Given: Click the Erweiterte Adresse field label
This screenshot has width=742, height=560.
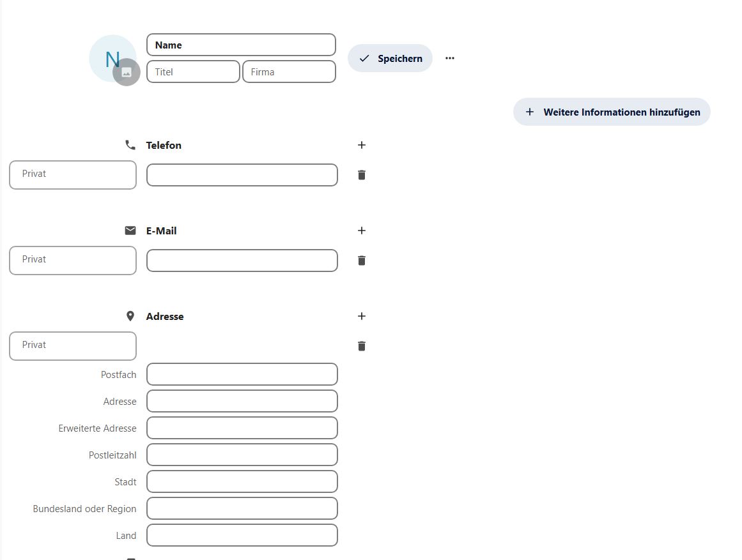Looking at the screenshot, I should pos(98,428).
